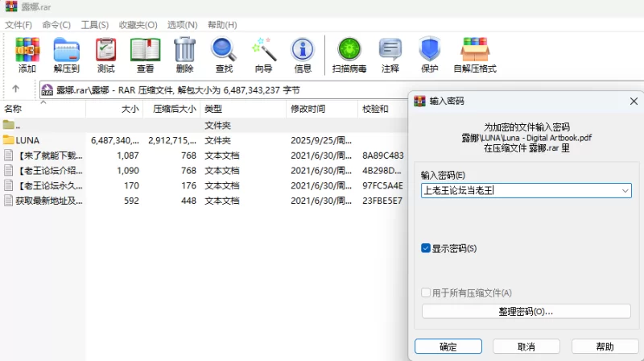Viewport: 644px width, 361px height.
Task: Click the 查找 (Find) magnifier icon
Action: [224, 49]
